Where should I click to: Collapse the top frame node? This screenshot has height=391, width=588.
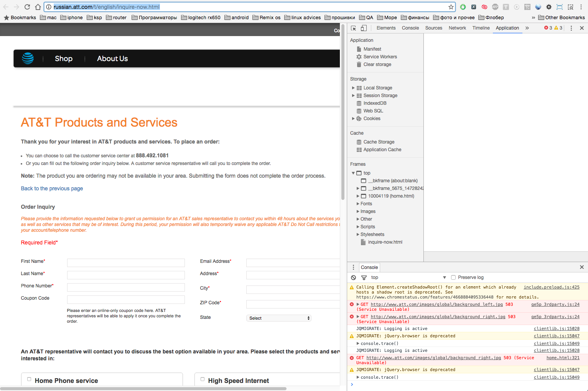[353, 173]
